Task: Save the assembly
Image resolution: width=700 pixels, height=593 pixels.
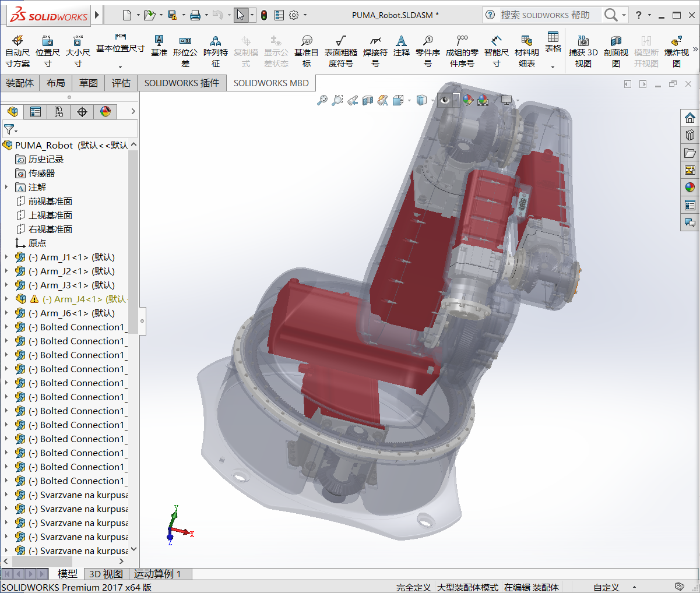Action: click(x=172, y=15)
